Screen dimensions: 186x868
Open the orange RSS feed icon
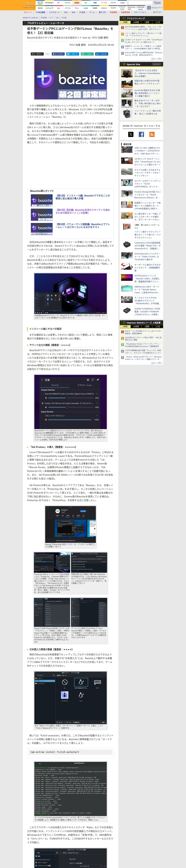152,134
